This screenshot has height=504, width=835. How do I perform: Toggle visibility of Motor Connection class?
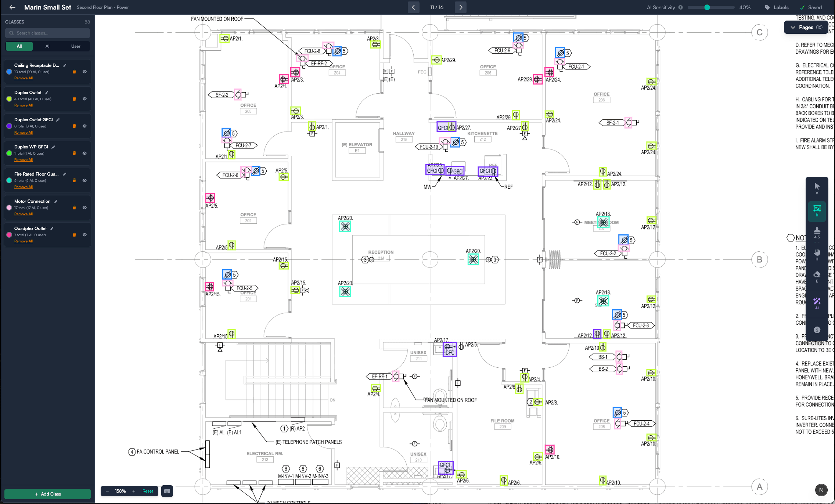84,208
